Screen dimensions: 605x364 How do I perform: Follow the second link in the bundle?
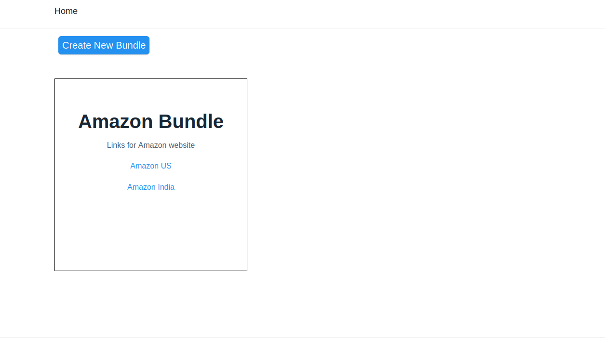(x=151, y=187)
